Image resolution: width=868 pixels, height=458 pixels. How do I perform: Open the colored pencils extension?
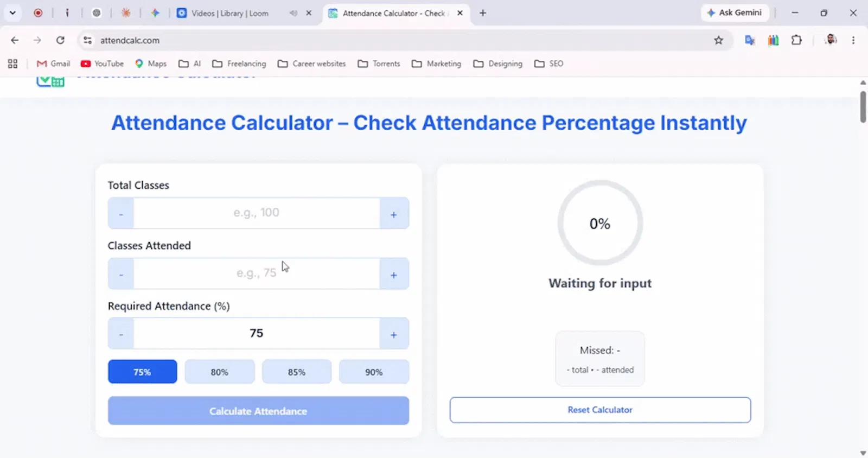click(773, 40)
